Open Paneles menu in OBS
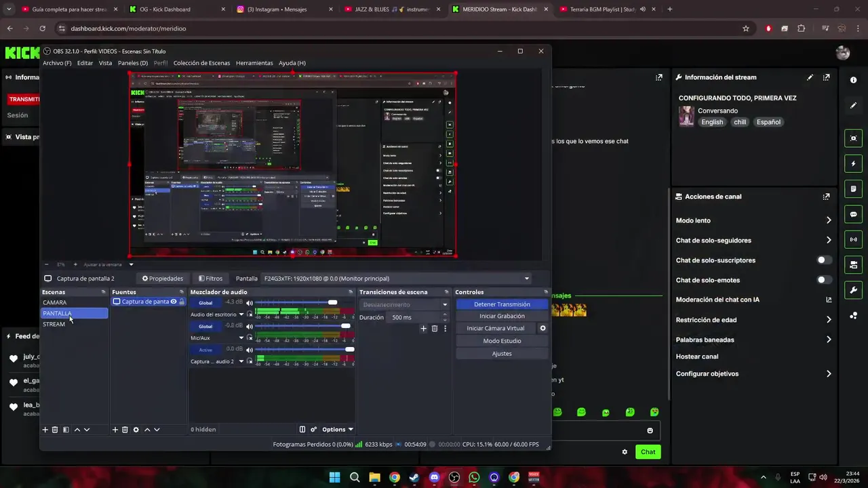Image resolution: width=868 pixels, height=488 pixels. click(x=133, y=63)
